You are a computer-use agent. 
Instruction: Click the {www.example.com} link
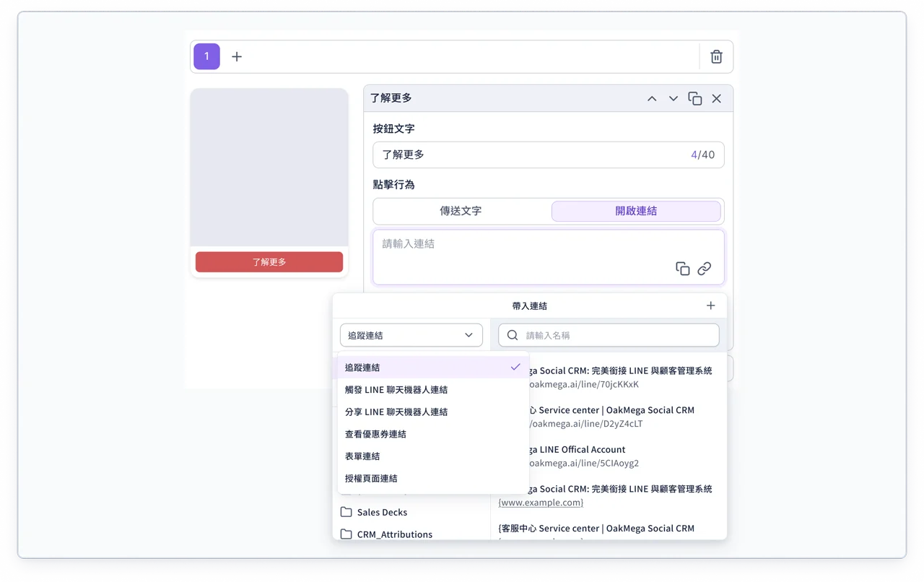pos(541,503)
